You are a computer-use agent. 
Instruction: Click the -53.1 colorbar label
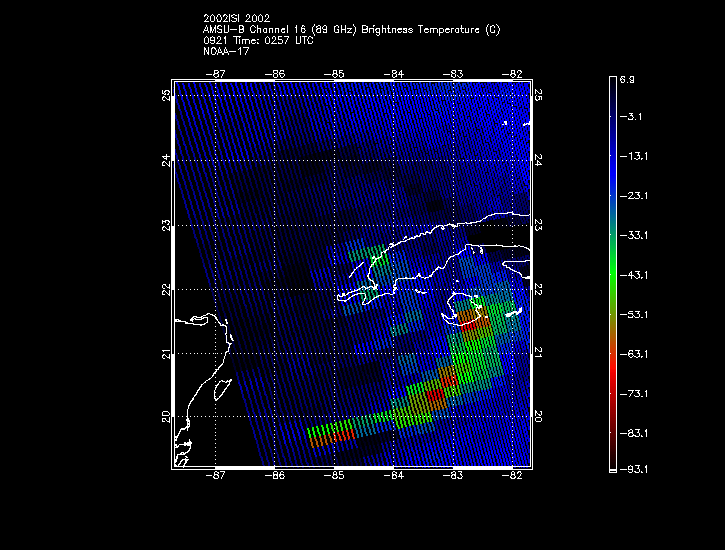coord(633,315)
